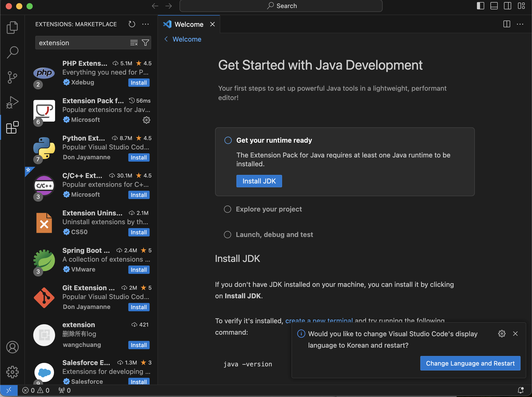The width and height of the screenshot is (532, 397).
Task: Open the Explorer view in activity bar
Action: pyautogui.click(x=12, y=27)
